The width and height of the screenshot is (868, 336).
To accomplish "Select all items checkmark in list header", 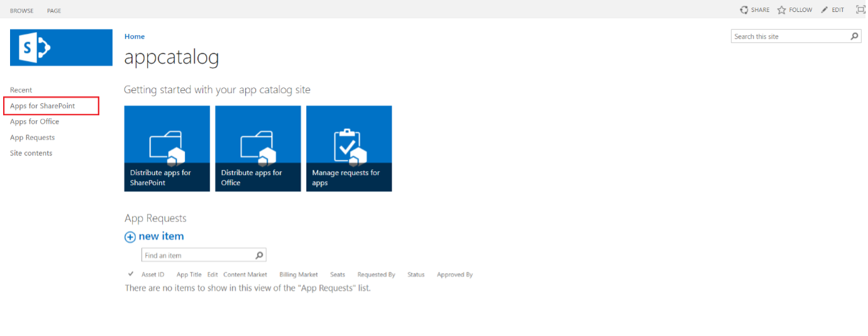I will tap(131, 274).
